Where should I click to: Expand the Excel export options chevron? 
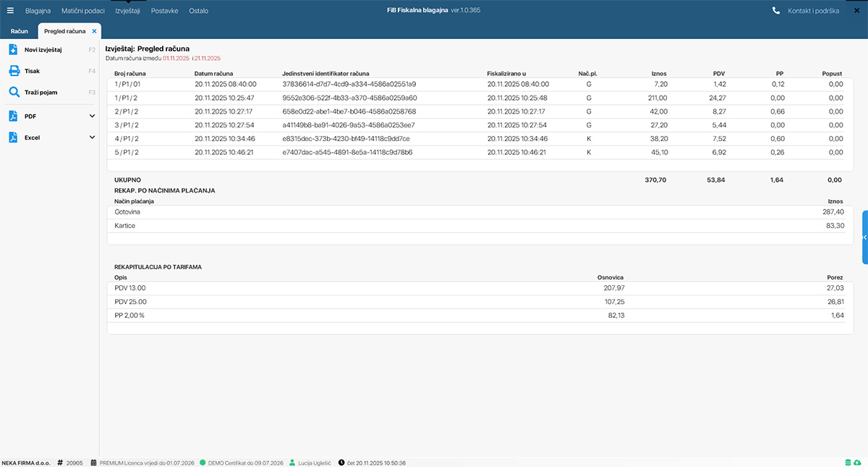point(92,138)
